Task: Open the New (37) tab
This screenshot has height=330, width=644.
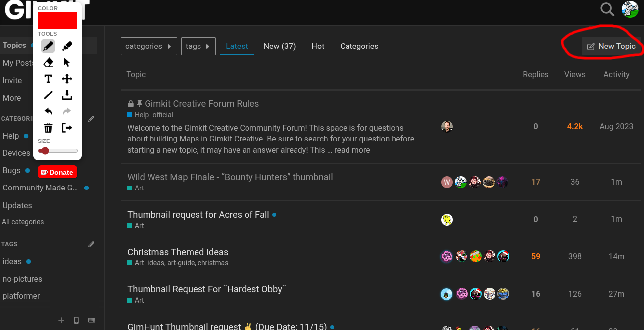Action: [279, 46]
